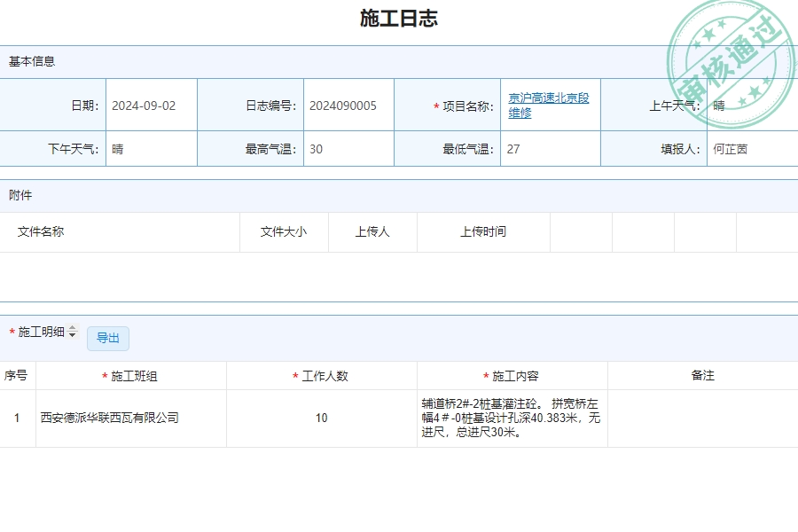
Task: Click the 导出 export button
Action: tap(107, 339)
